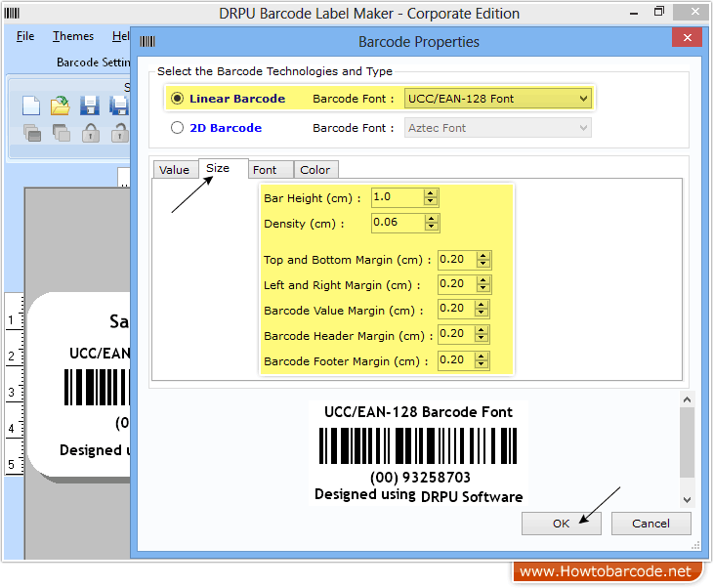Click the Open folder icon in main toolbar
Image resolution: width=713 pixels, height=588 pixels.
pyautogui.click(x=60, y=105)
